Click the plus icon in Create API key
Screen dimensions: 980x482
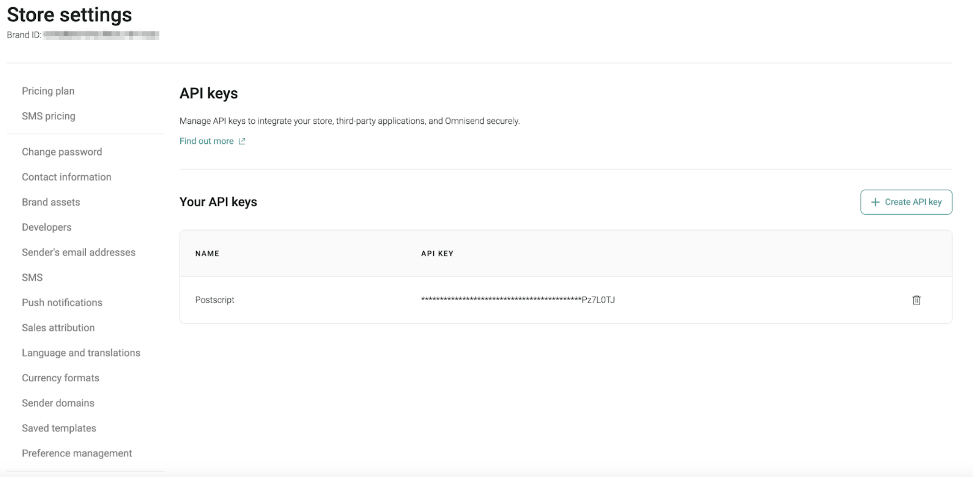875,202
